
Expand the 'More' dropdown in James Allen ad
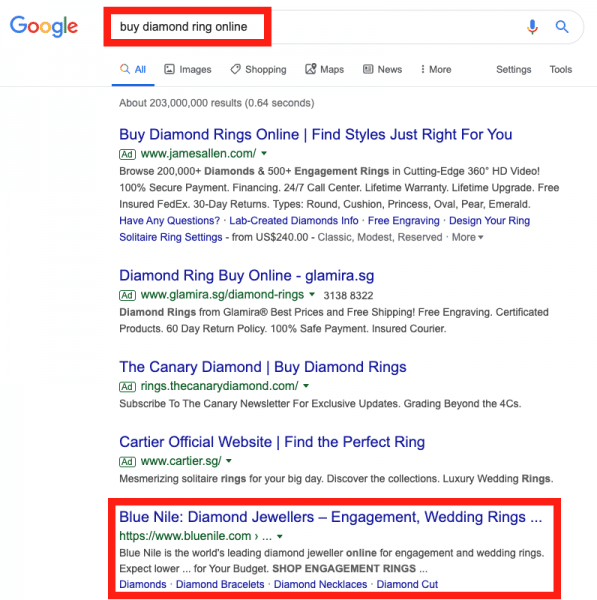tap(467, 237)
